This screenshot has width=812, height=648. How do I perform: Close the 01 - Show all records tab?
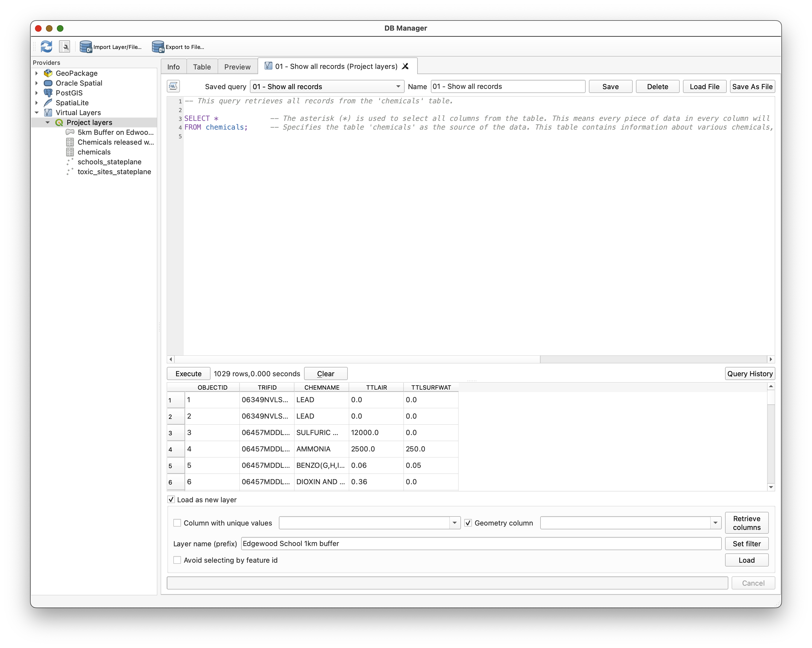click(x=405, y=66)
